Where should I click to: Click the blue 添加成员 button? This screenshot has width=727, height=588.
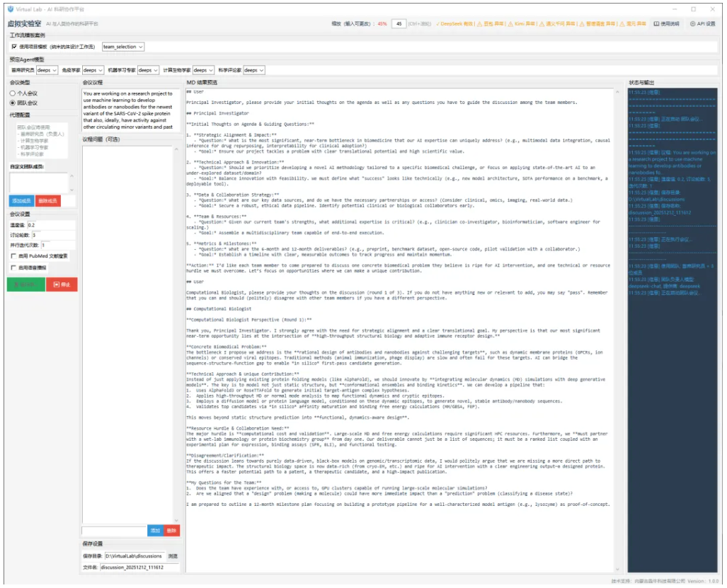click(21, 201)
